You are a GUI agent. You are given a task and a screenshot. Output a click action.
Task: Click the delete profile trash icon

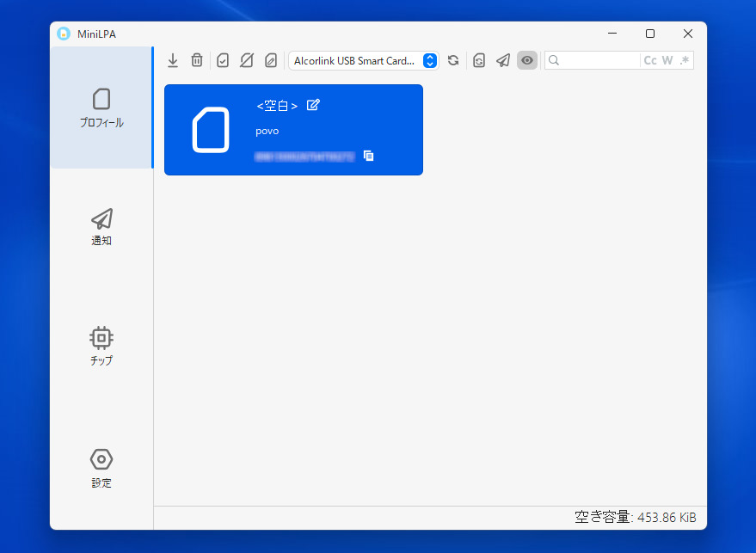point(197,60)
